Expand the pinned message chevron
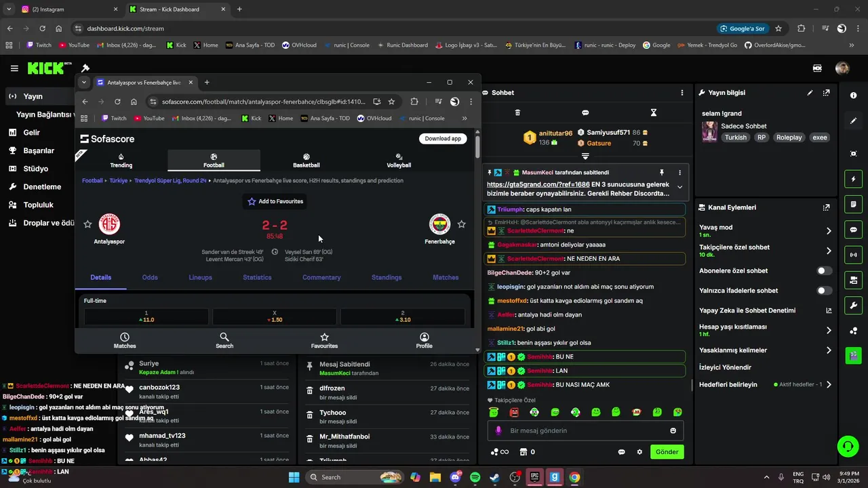The image size is (868, 488). pos(679,187)
